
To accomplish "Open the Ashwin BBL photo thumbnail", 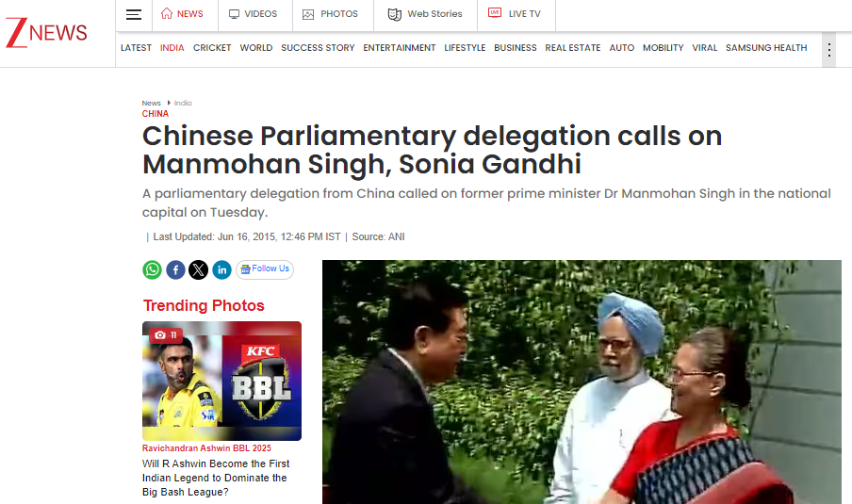I will [x=221, y=381].
